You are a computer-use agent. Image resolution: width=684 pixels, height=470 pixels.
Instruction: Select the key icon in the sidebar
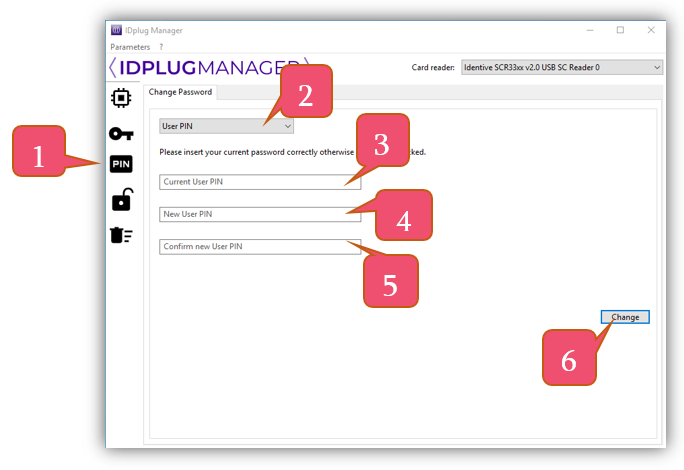pos(121,133)
